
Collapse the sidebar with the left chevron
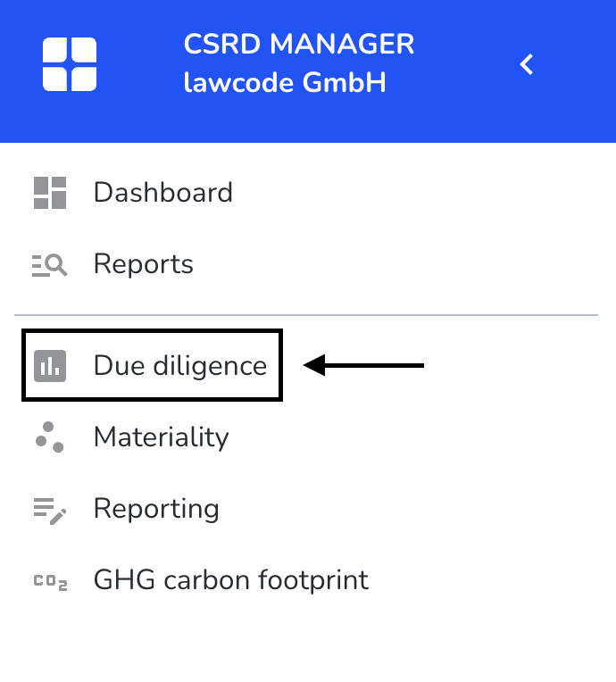[527, 64]
